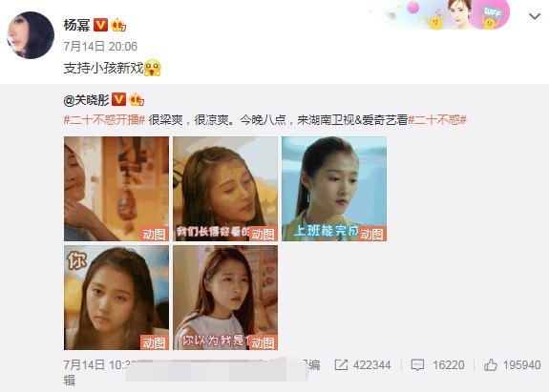Click 关晓彤's orange V verification badge
549x392 pixels.
click(x=118, y=99)
